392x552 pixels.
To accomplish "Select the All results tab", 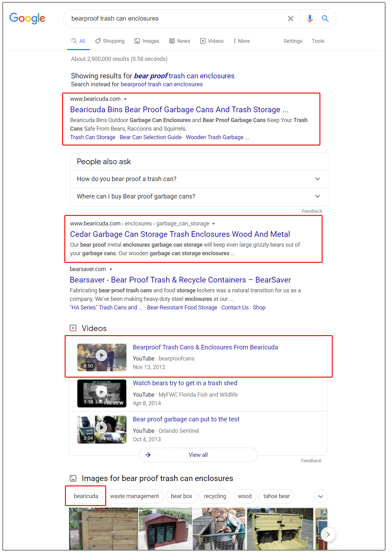I will (79, 41).
